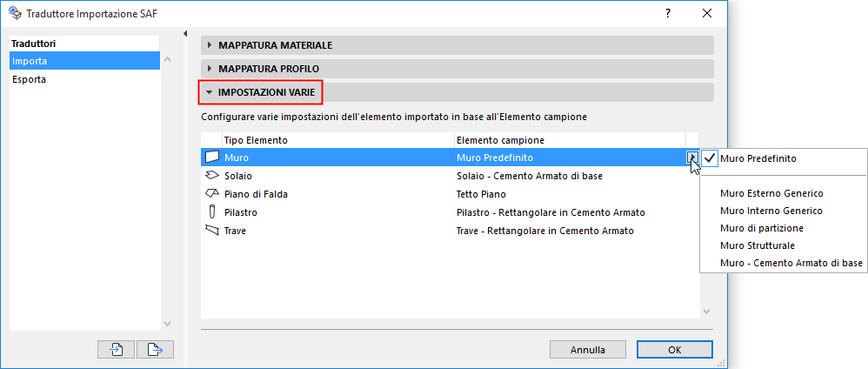Select checked Muro Predefinito option
Viewport: 868px width, 369px height.
(758, 158)
